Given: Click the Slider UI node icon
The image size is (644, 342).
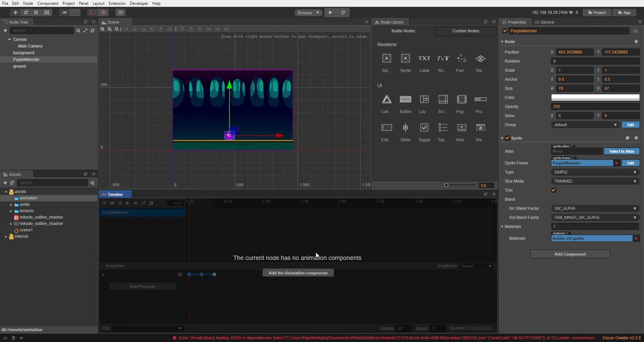Looking at the screenshot, I should [405, 128].
